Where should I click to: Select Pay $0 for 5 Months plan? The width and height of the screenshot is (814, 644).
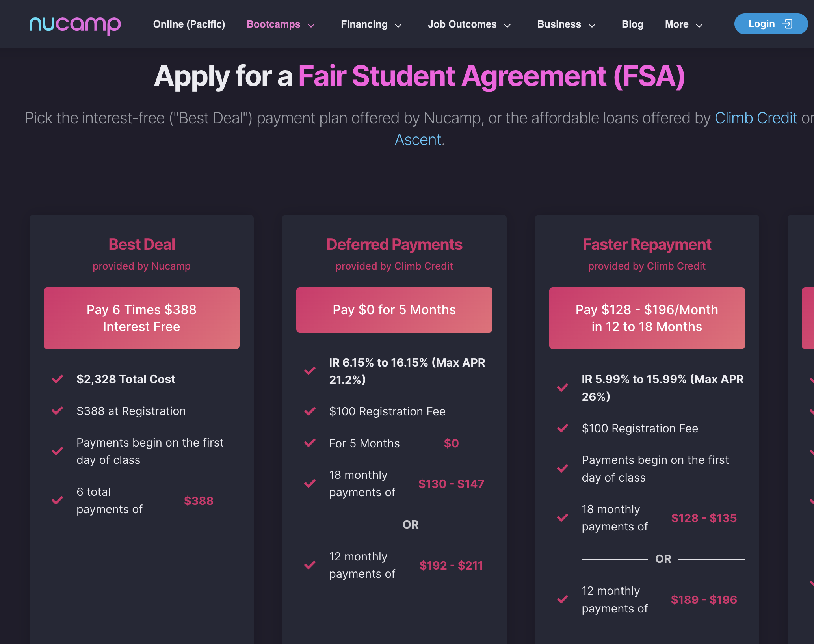click(x=394, y=310)
